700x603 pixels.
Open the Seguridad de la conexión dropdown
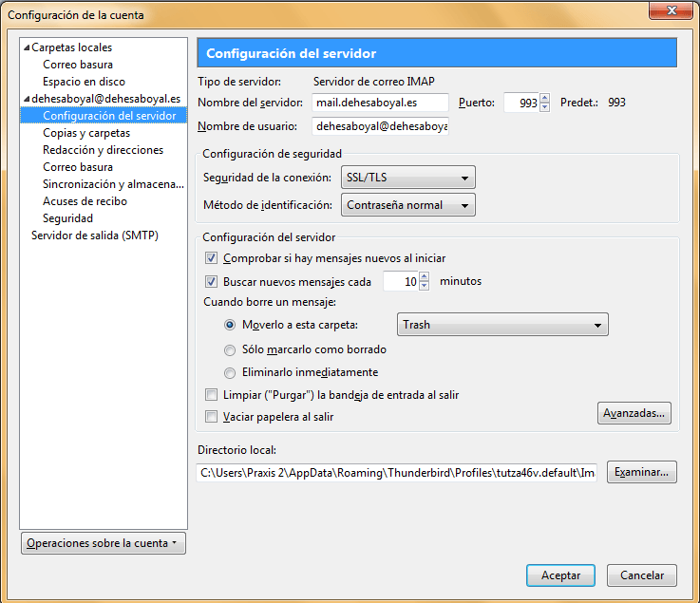[x=408, y=178]
